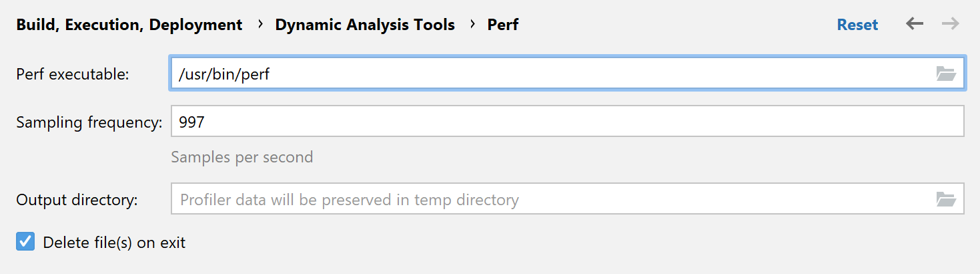Viewport: 980px width, 274px height.
Task: Open the Output directory browse folder icon
Action: tap(945, 199)
